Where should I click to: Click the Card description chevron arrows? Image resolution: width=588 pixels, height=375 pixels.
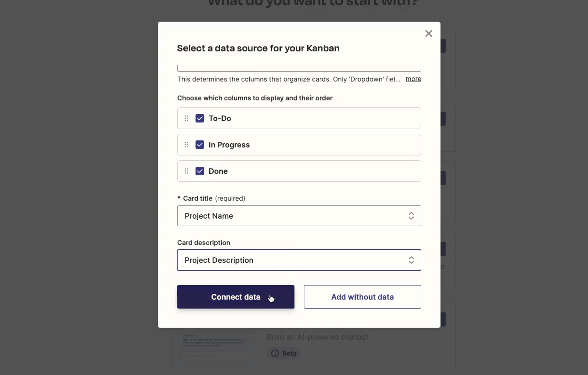tap(411, 260)
